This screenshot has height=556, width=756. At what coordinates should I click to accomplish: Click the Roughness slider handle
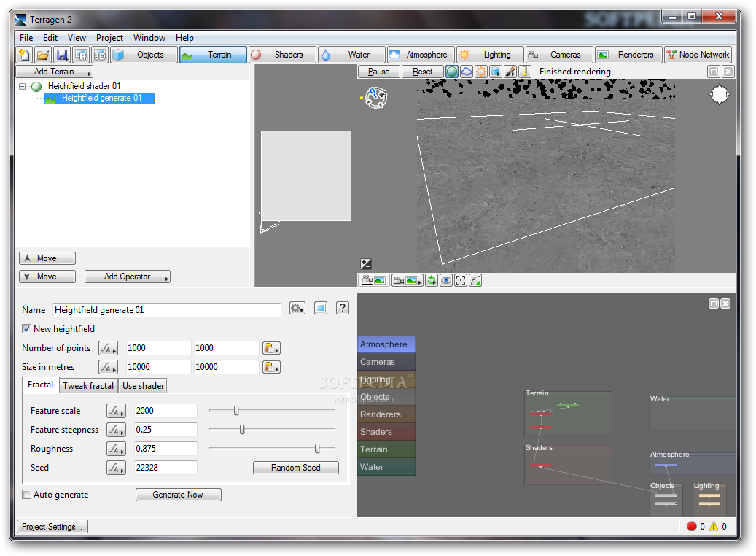tap(317, 449)
